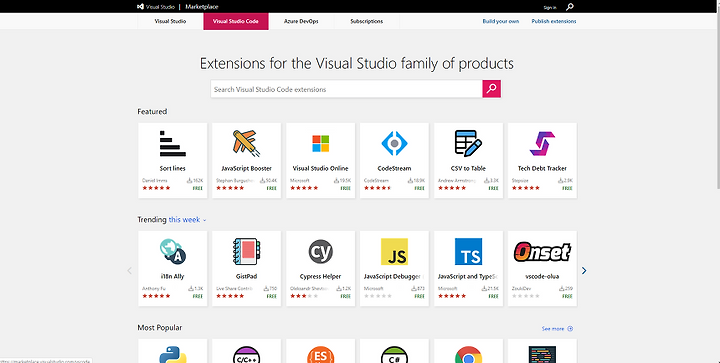The height and width of the screenshot is (363, 720).
Task: Open the C# extension icon
Action: 394,355
